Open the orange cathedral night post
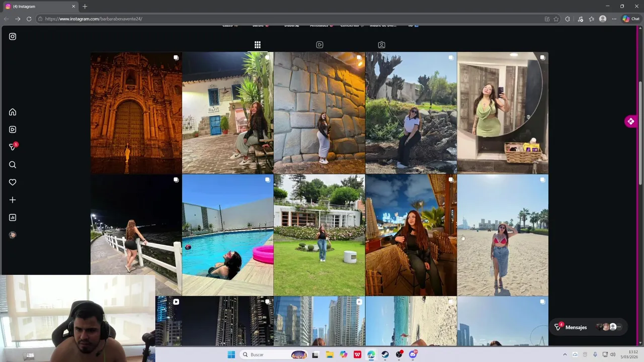Image resolution: width=644 pixels, height=362 pixels. tap(136, 113)
